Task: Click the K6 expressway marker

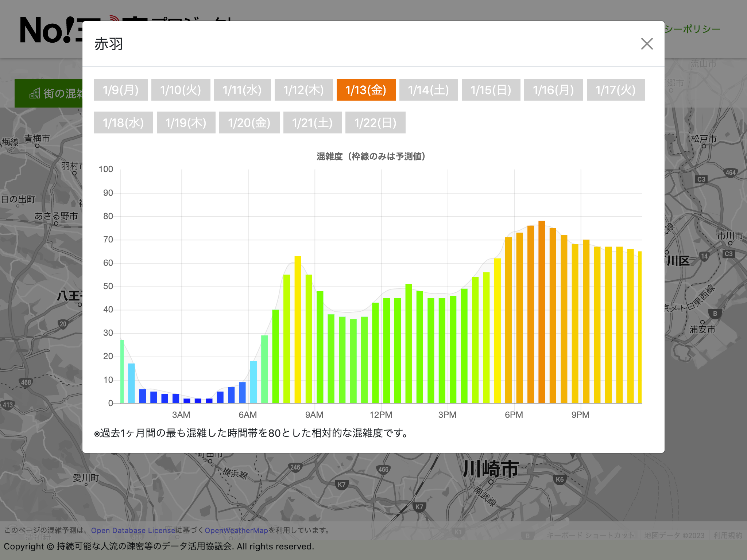Action: pos(560,479)
